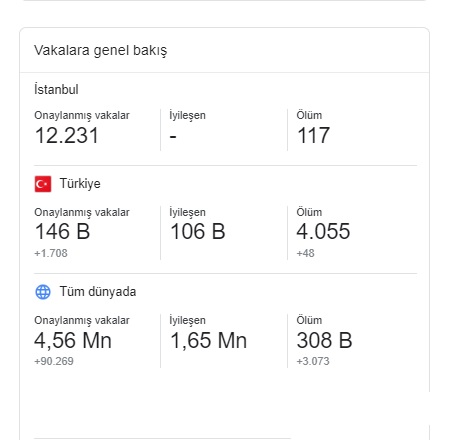
Task: Click the +90.269 worldwide cases change
Action: click(54, 361)
